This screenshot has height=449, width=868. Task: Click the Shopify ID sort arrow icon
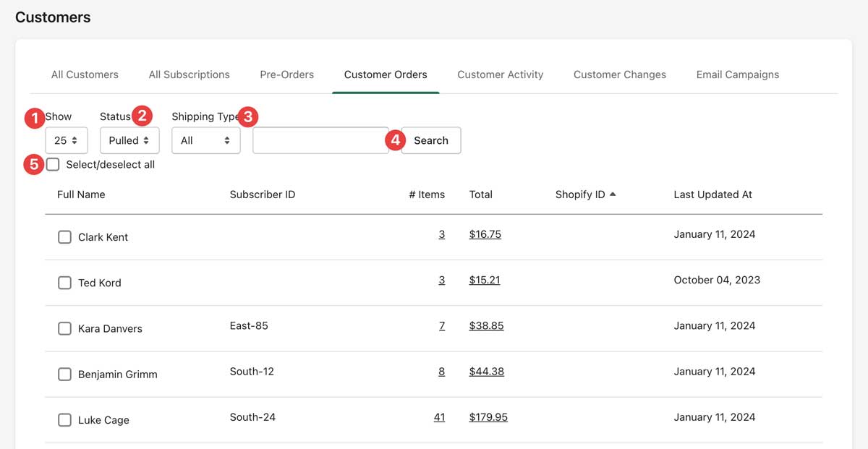tap(613, 194)
